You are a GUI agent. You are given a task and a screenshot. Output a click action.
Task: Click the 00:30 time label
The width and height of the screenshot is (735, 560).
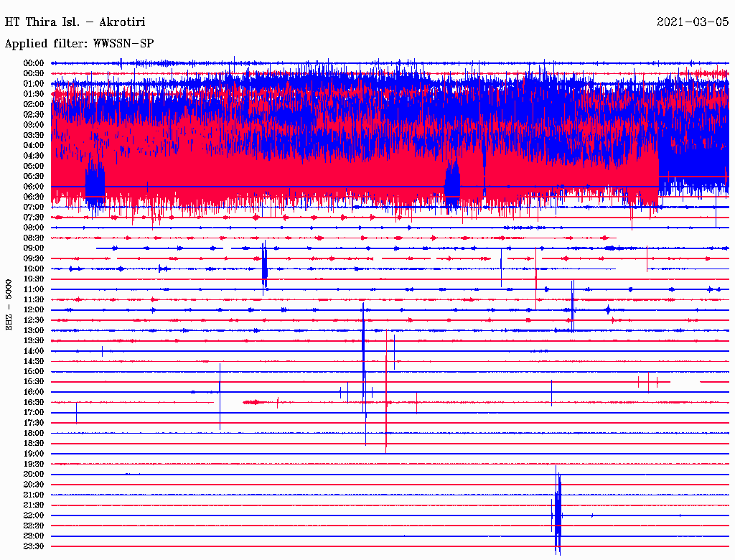pos(34,73)
